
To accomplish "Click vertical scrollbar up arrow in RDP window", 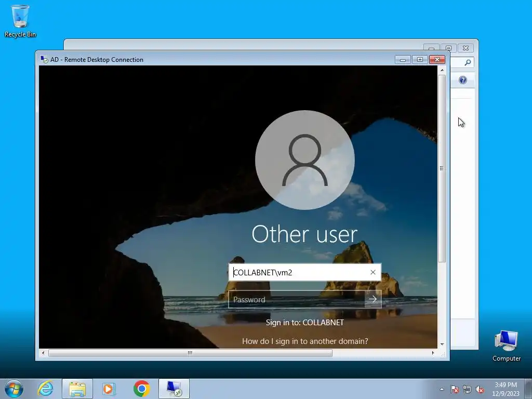I will (442, 70).
